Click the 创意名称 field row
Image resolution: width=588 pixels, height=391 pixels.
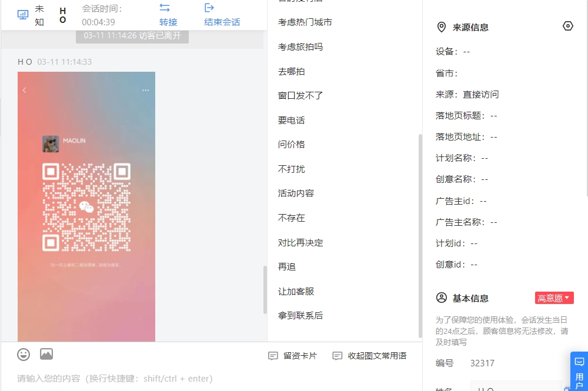pyautogui.click(x=462, y=179)
